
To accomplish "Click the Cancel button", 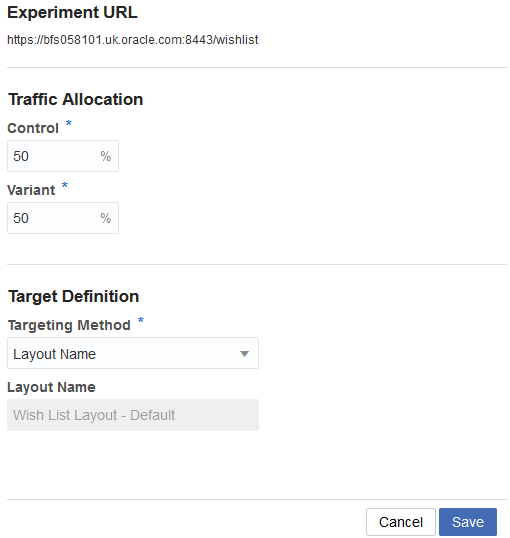I will pyautogui.click(x=401, y=522).
